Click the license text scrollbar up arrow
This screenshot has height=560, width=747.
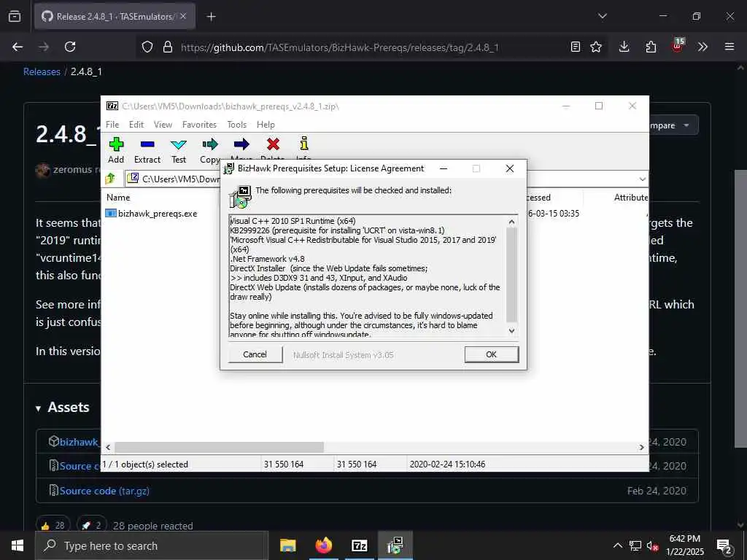(511, 222)
